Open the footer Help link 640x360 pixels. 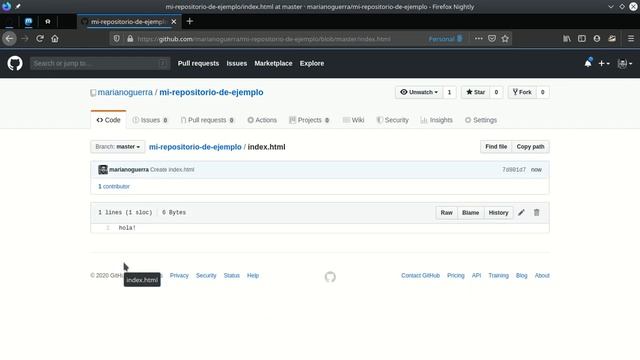coord(253,276)
